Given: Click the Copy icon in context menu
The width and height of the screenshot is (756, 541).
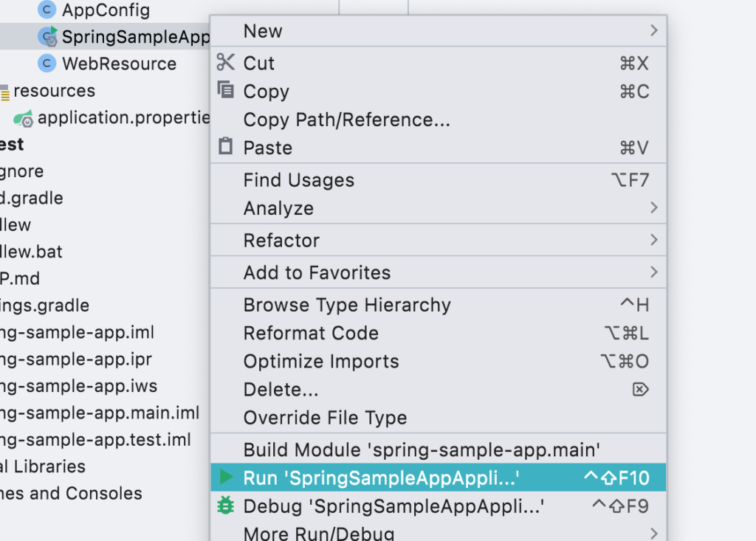Looking at the screenshot, I should tap(225, 90).
